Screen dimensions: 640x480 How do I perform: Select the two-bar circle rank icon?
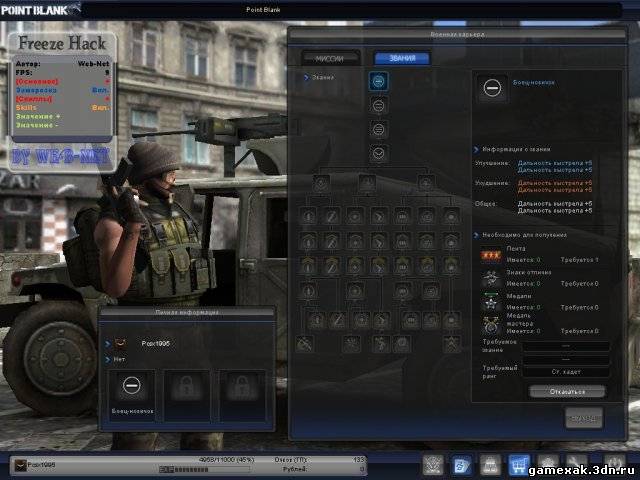(378, 105)
